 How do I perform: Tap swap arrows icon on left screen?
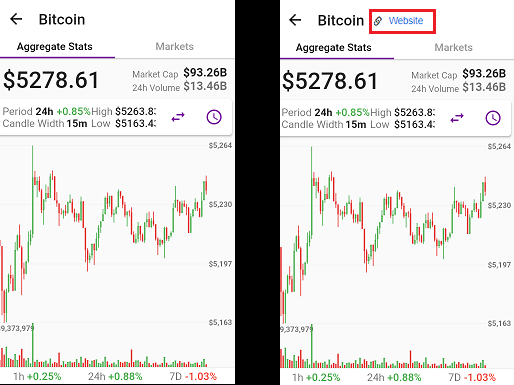[178, 117]
